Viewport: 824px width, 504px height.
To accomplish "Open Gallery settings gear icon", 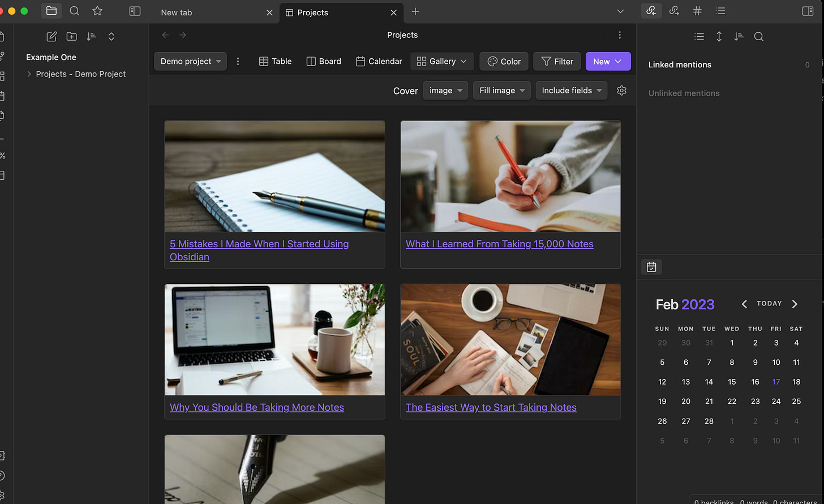I will point(621,91).
